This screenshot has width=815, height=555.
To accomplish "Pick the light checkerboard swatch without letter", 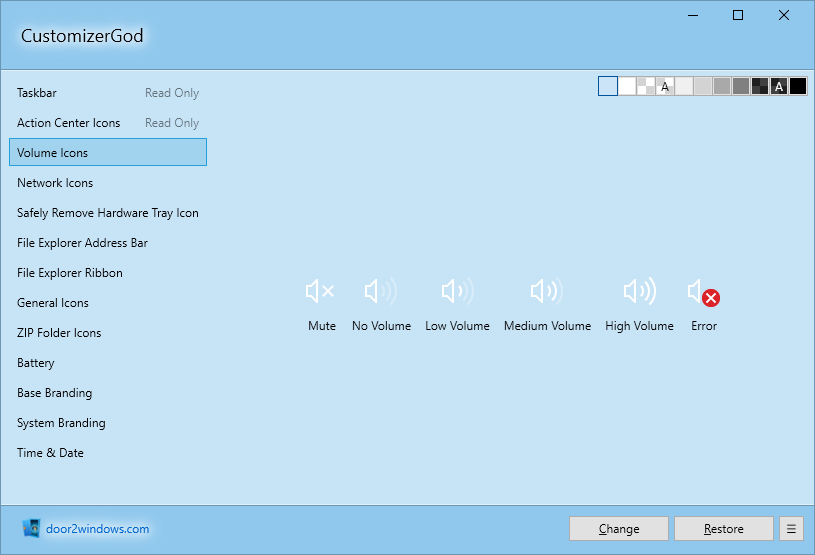I will 646,86.
